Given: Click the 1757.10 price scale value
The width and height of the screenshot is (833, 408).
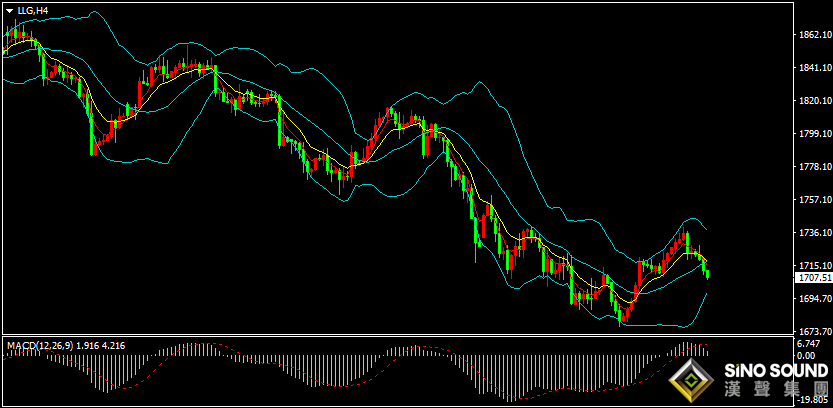Looking at the screenshot, I should (x=814, y=200).
